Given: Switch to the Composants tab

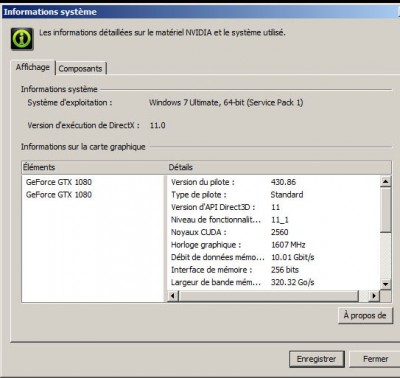Looking at the screenshot, I should click(x=80, y=69).
